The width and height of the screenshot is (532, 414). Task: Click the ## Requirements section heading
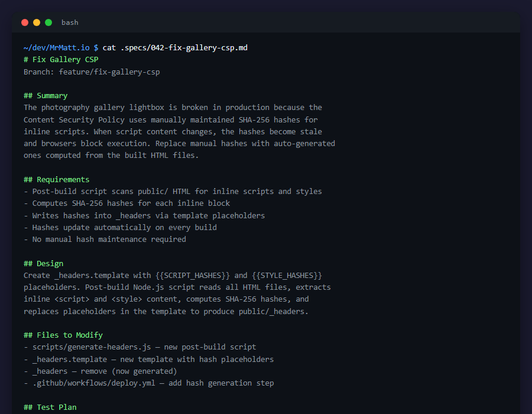[x=56, y=179]
